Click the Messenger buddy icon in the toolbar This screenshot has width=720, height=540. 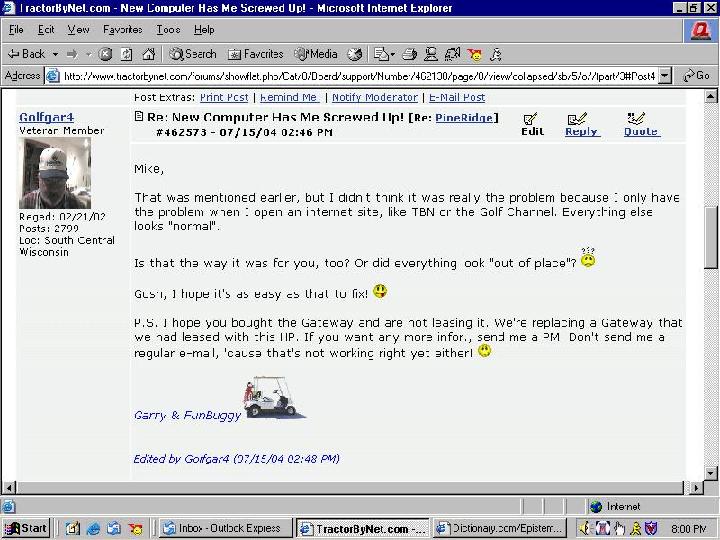(x=431, y=54)
